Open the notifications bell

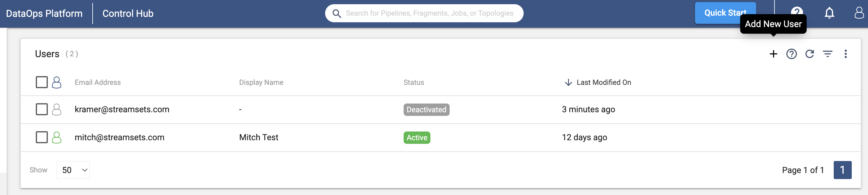pos(829,13)
